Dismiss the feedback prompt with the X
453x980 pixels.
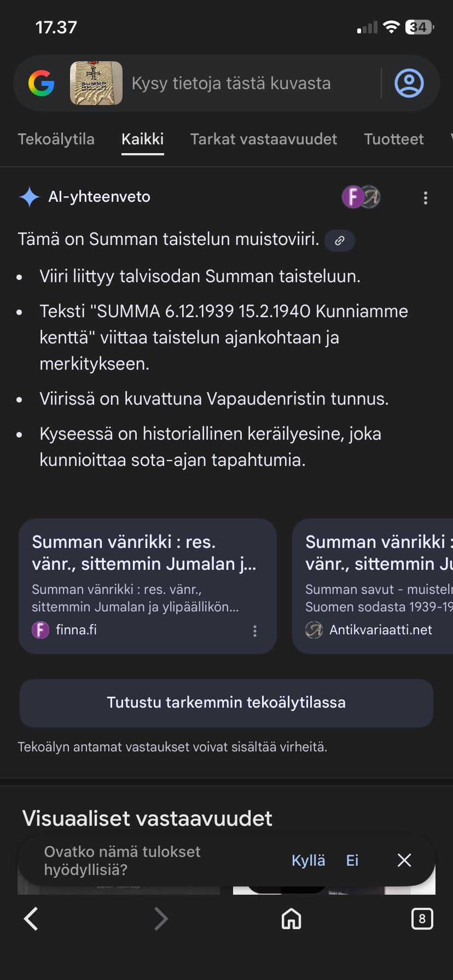coord(404,860)
